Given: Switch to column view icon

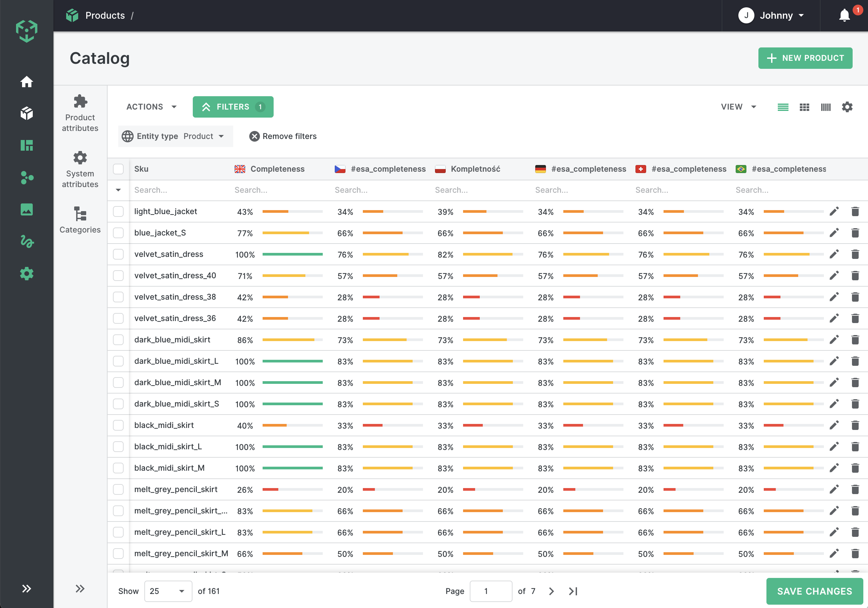Looking at the screenshot, I should pyautogui.click(x=826, y=107).
